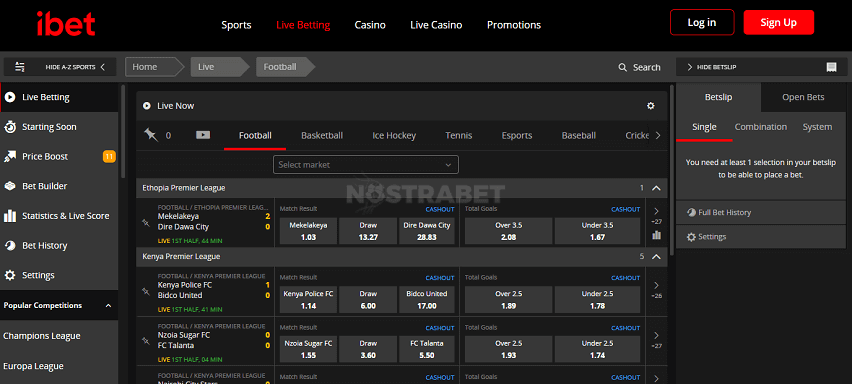
Task: Click the Sign Up button
Action: tap(779, 22)
